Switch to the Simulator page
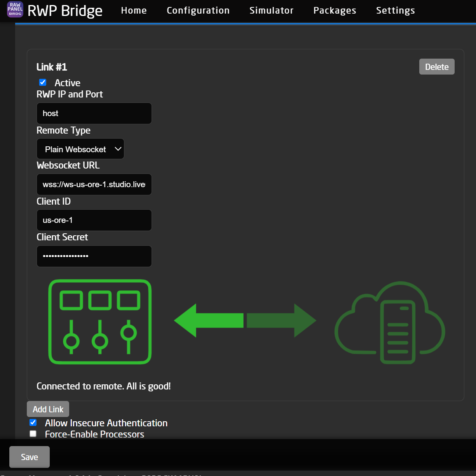This screenshot has width=476, height=476. [x=271, y=10]
